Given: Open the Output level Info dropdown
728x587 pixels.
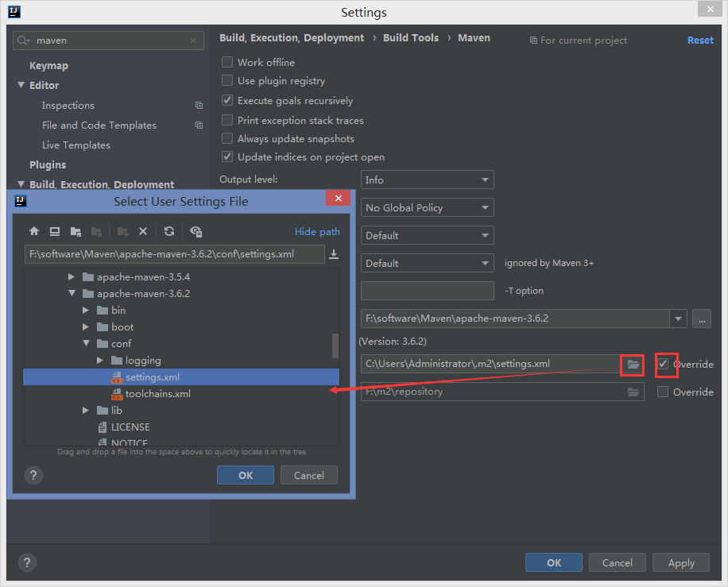Looking at the screenshot, I should pos(427,180).
